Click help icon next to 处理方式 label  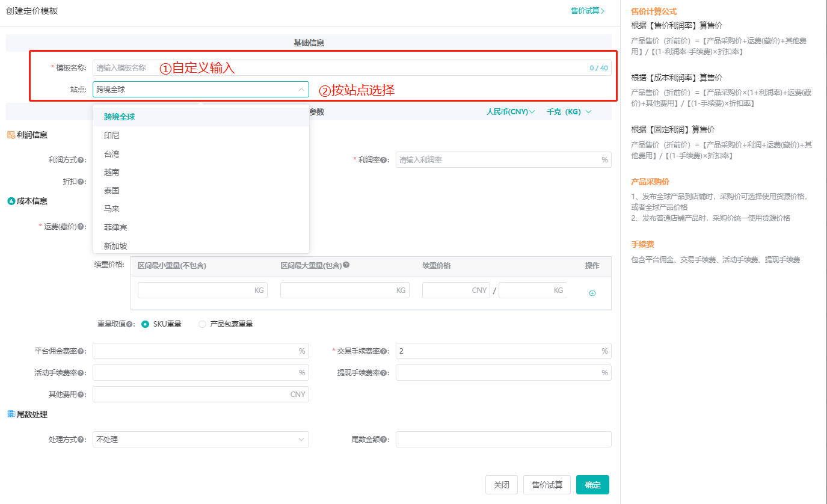click(x=81, y=440)
